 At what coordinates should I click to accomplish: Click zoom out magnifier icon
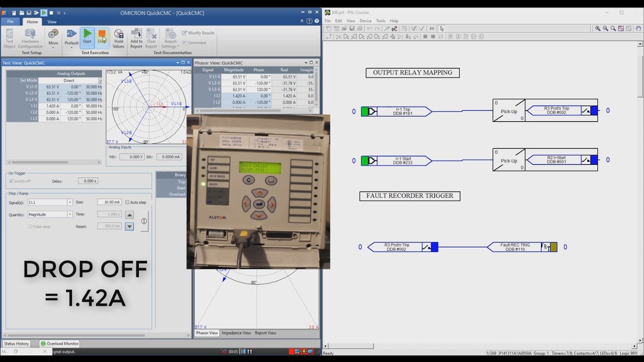click(605, 29)
